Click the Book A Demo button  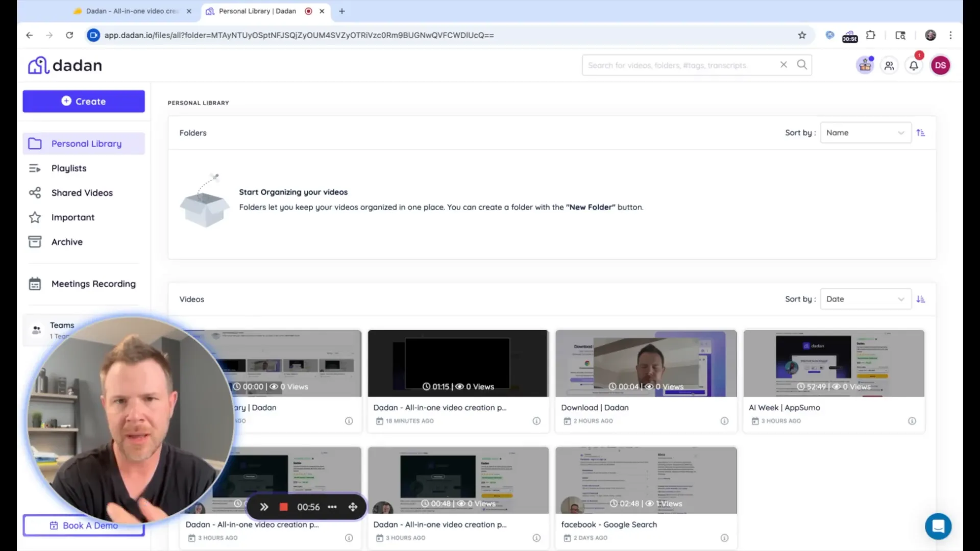(84, 525)
